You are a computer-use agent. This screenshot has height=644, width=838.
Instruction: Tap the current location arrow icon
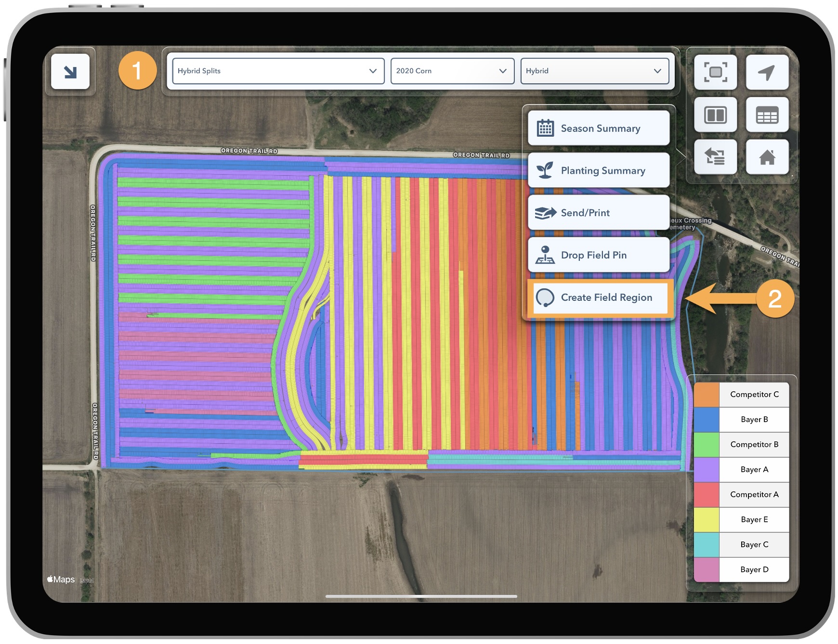[767, 72]
